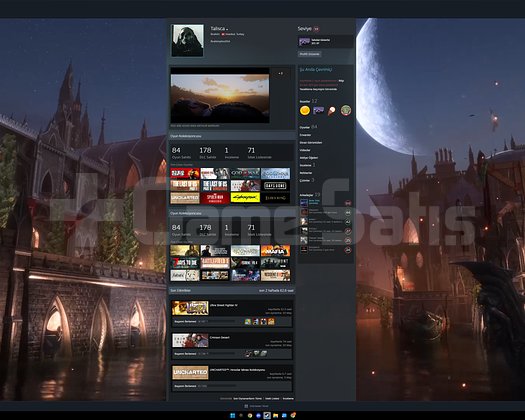Open the God of War game tile
The width and height of the screenshot is (525, 420).
tap(245, 173)
